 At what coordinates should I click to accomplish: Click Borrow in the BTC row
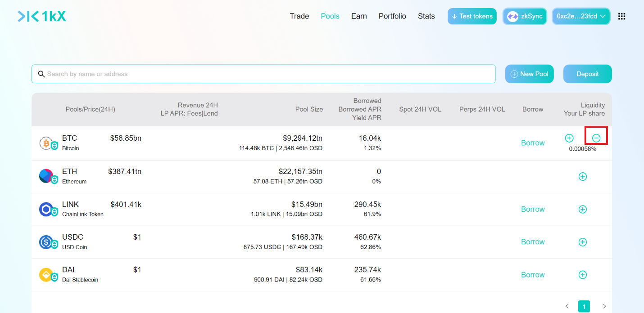533,143
